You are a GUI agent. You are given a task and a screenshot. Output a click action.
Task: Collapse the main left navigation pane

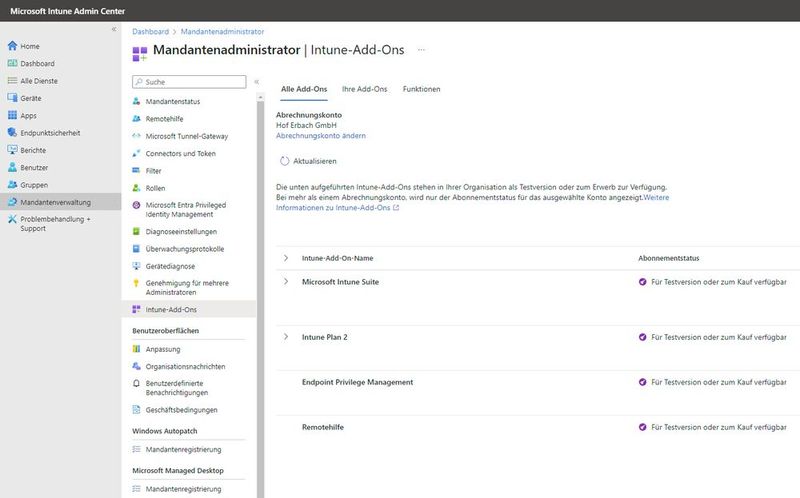pyautogui.click(x=114, y=29)
